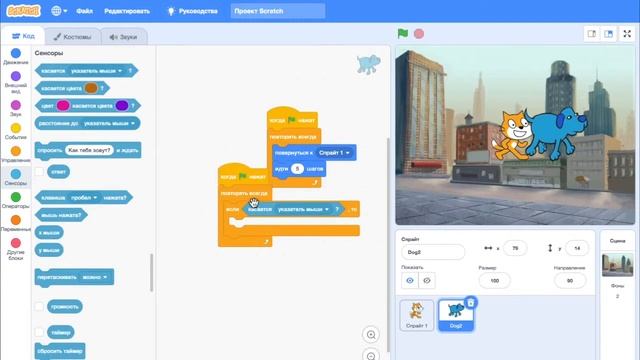Click the workspace vertical scrollbar
The image size is (640, 360).
(388, 245)
